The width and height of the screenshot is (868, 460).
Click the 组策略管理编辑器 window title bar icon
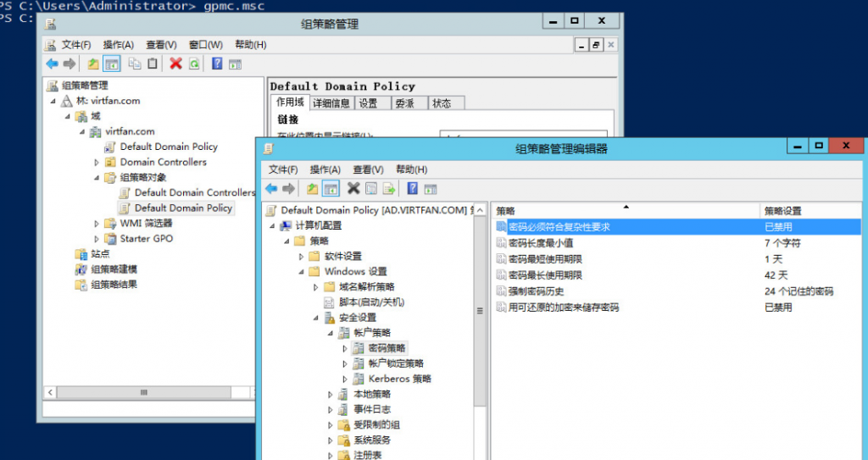(x=269, y=148)
